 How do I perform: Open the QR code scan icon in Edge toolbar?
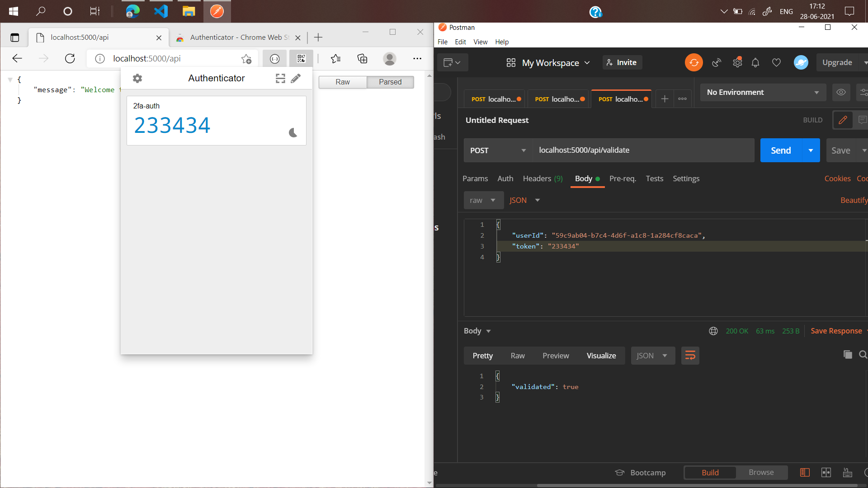coord(301,58)
